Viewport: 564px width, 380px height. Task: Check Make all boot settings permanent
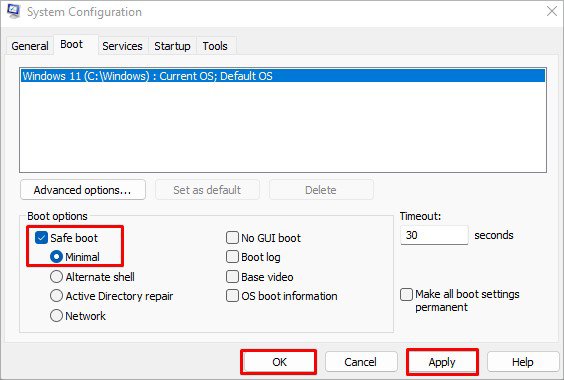pos(406,294)
